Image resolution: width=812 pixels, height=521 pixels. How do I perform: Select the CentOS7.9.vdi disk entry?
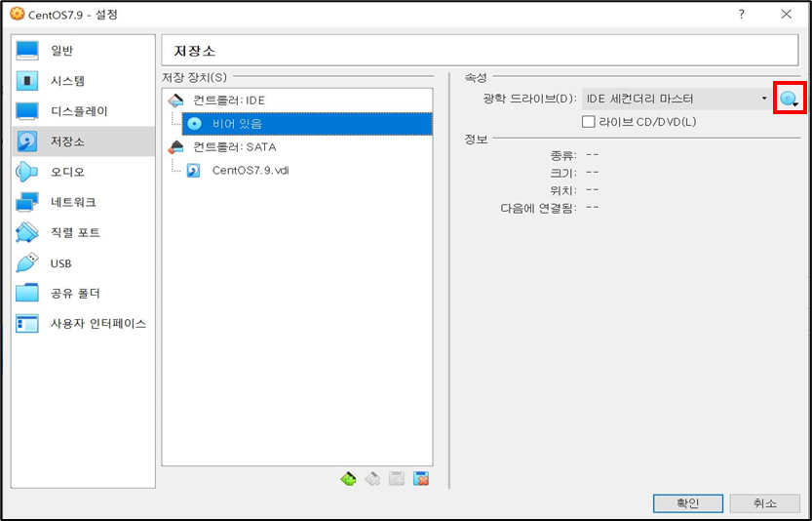(307, 170)
